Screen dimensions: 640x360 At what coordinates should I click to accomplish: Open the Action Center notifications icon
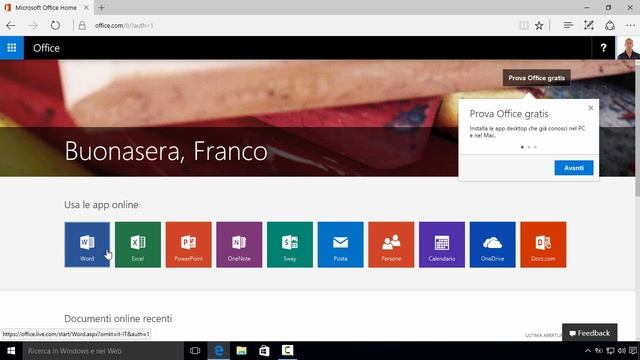click(633, 351)
